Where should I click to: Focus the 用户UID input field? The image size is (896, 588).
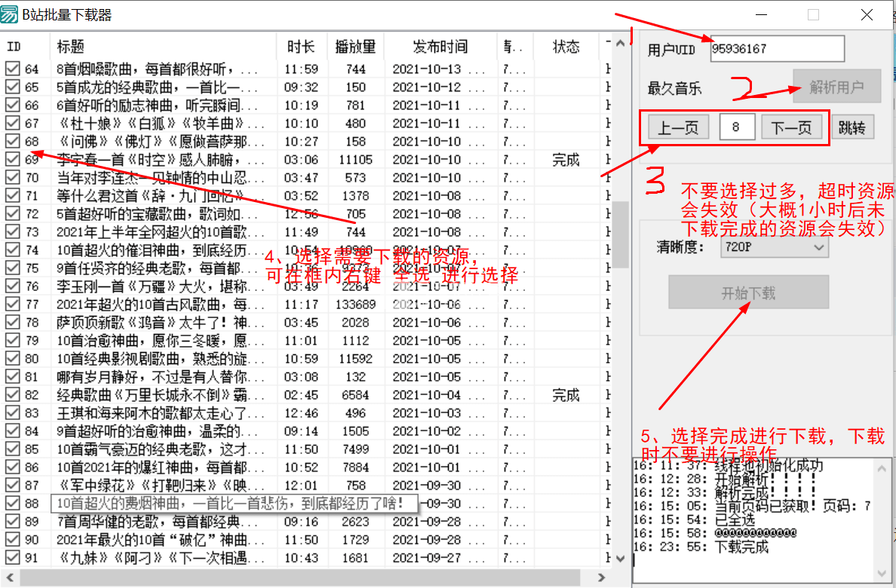click(x=777, y=48)
